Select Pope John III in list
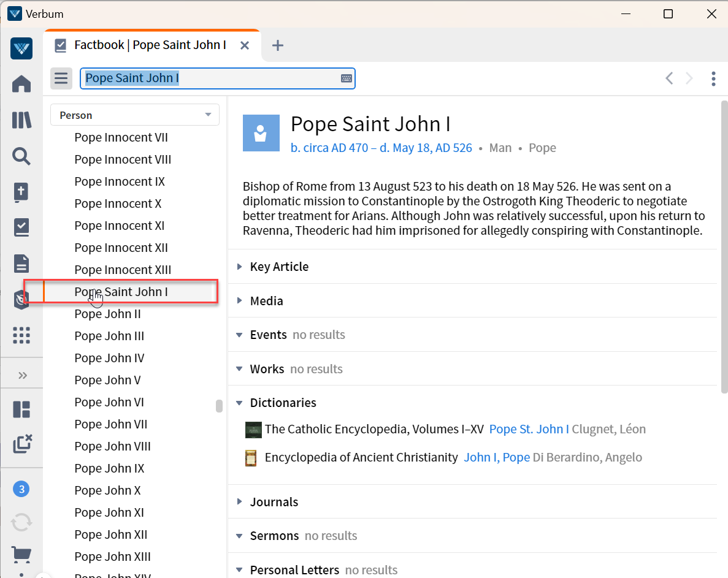728x578 pixels. pyautogui.click(x=109, y=336)
